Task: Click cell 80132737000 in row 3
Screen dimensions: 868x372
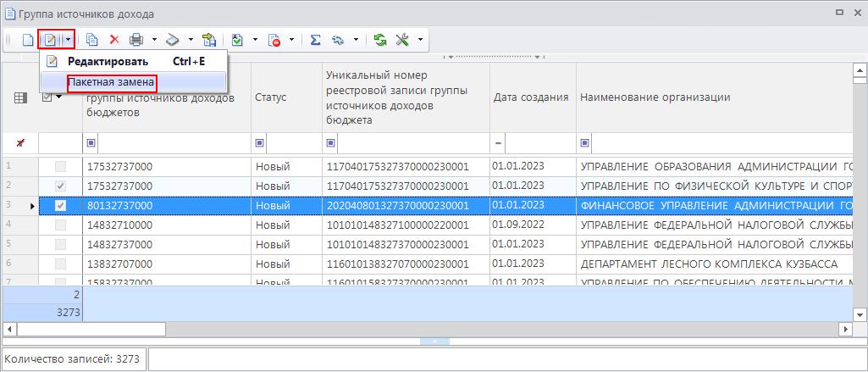Action: [x=167, y=206]
